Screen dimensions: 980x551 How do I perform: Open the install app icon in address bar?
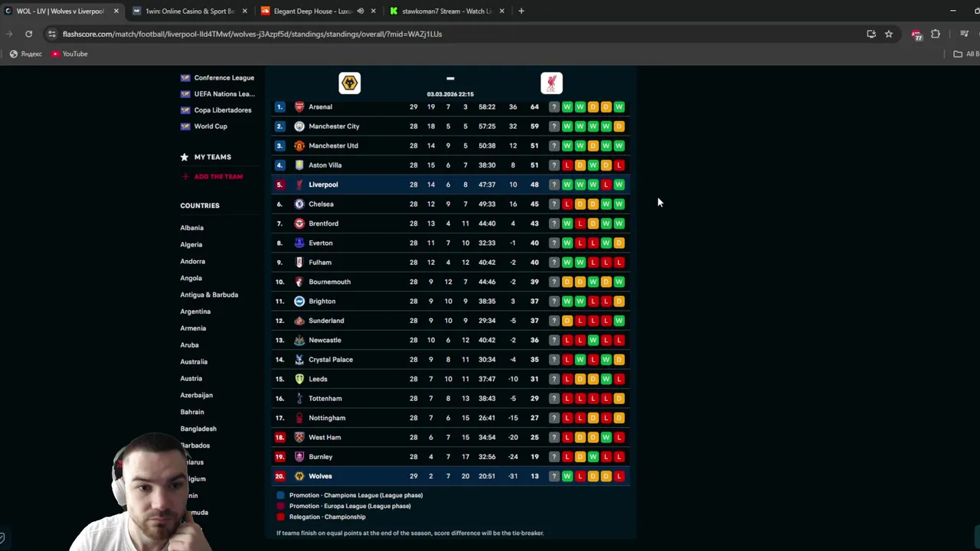pyautogui.click(x=871, y=34)
